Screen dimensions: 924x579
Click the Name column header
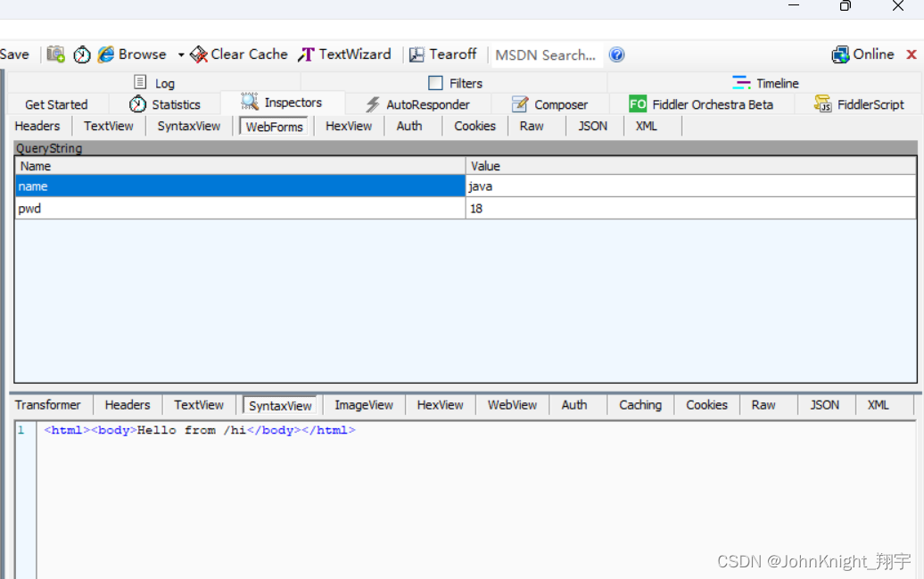[241, 166]
